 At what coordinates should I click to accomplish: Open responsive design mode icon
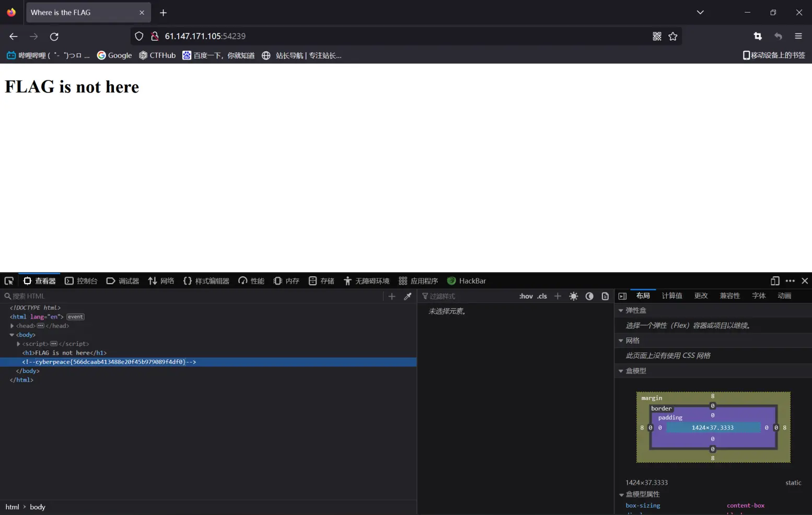tap(775, 281)
